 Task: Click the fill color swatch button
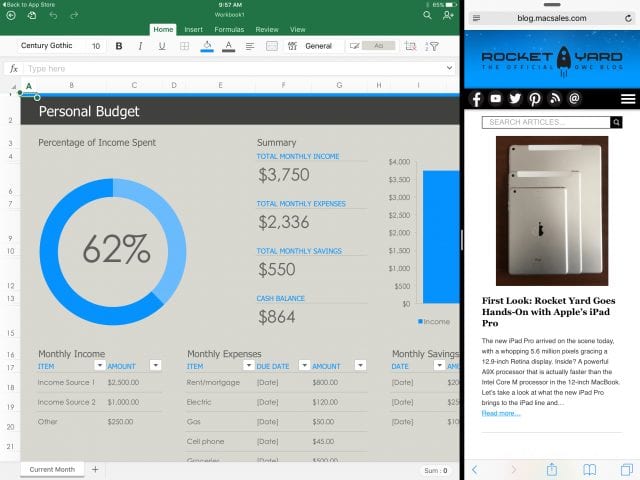click(207, 46)
